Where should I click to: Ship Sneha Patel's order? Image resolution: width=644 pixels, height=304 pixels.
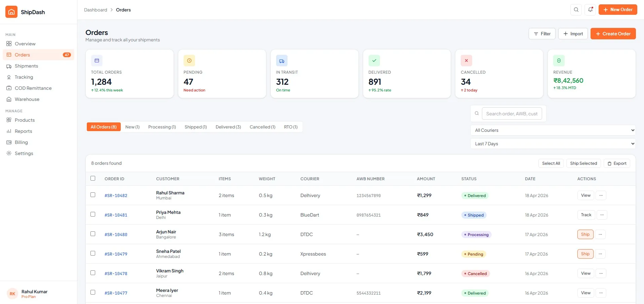[585, 254]
